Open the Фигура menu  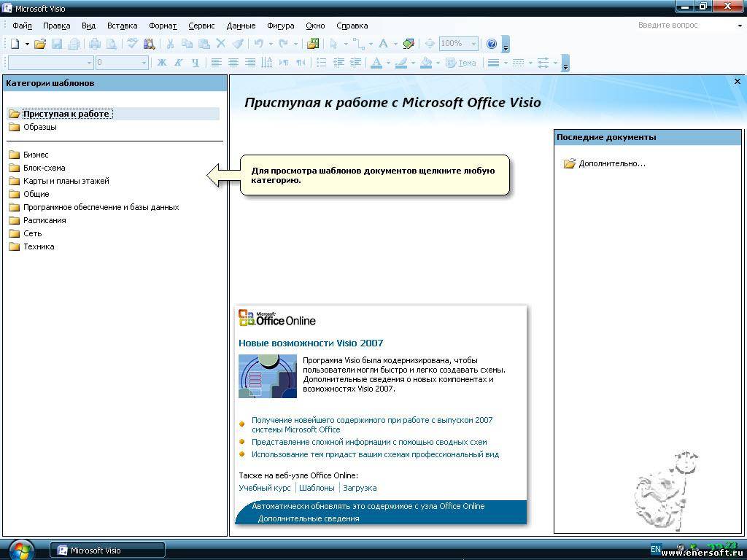[281, 26]
